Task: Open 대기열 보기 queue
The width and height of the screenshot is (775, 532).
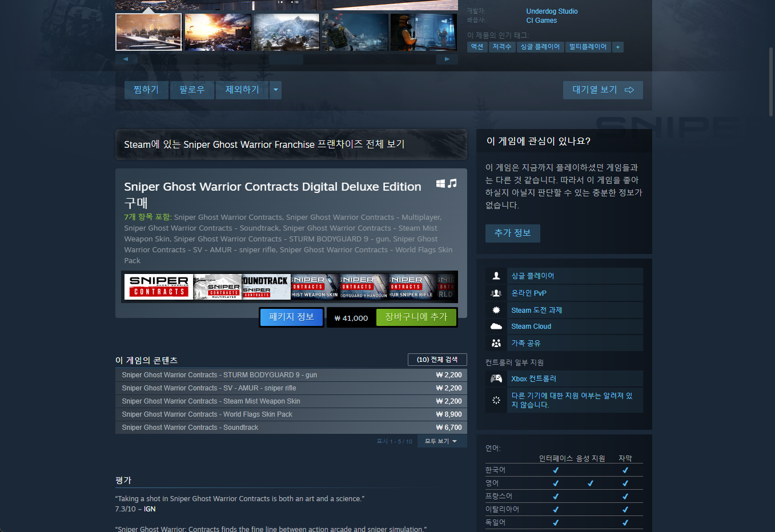Action: coord(603,90)
